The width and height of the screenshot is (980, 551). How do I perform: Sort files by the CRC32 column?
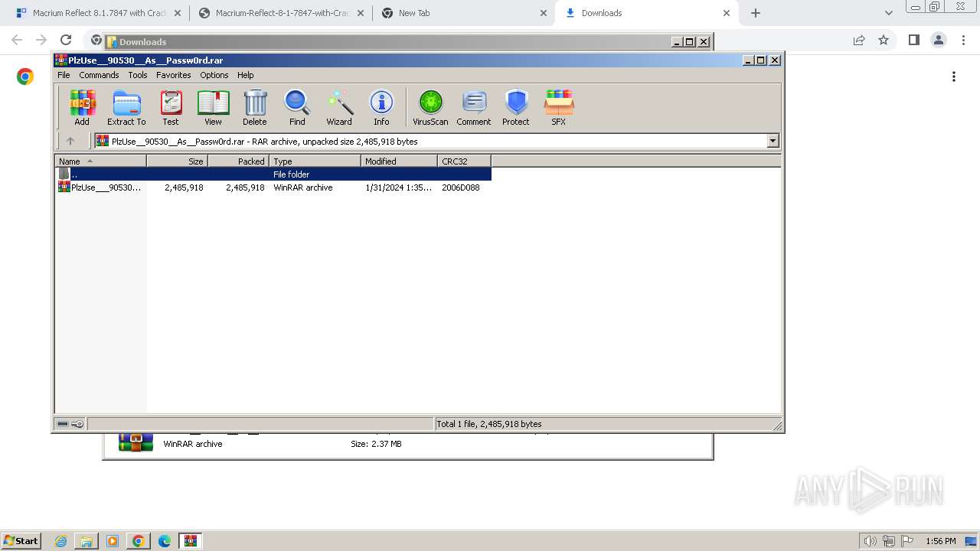464,161
